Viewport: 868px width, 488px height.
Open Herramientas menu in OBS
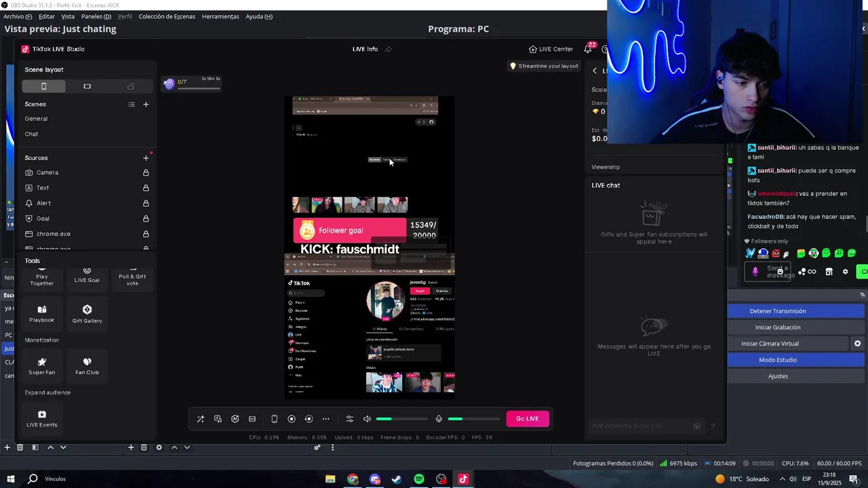(x=220, y=16)
